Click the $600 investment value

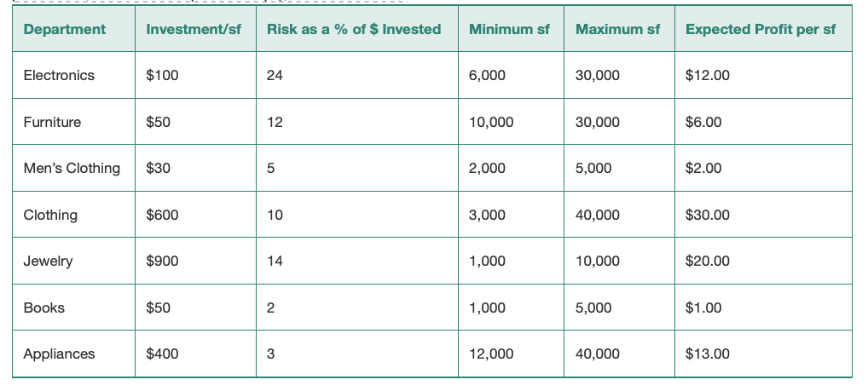[162, 215]
